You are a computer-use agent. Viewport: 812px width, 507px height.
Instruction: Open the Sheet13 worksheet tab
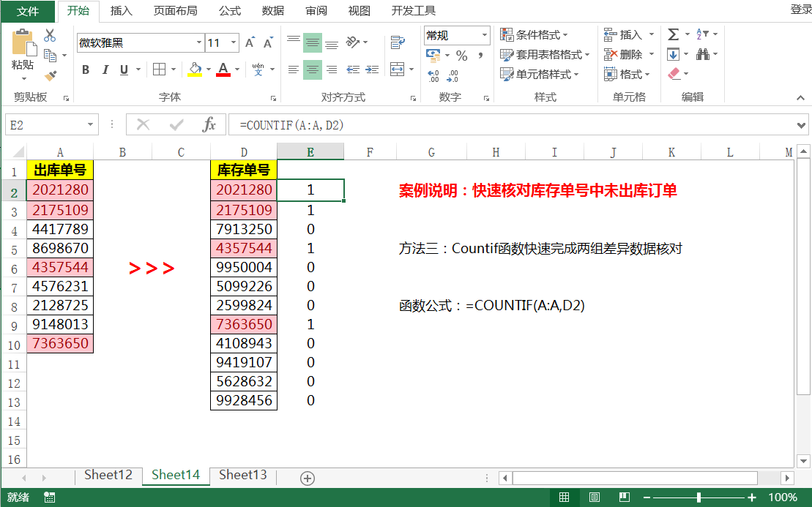(x=243, y=475)
